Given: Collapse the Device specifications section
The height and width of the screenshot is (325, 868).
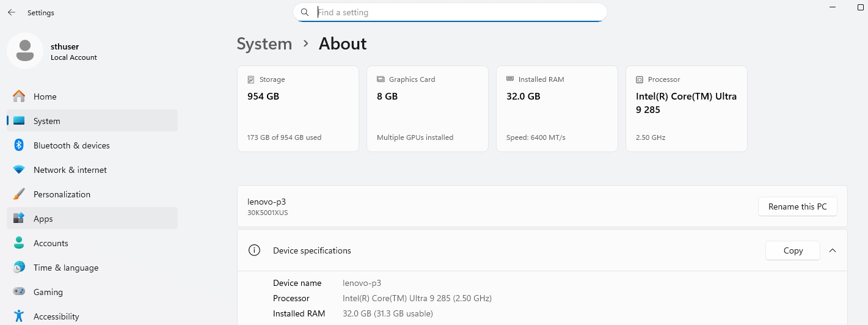Looking at the screenshot, I should point(832,250).
